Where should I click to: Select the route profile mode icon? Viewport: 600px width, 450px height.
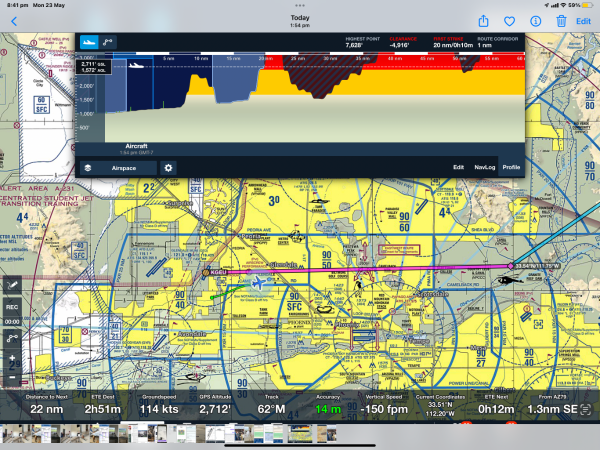pos(108,42)
